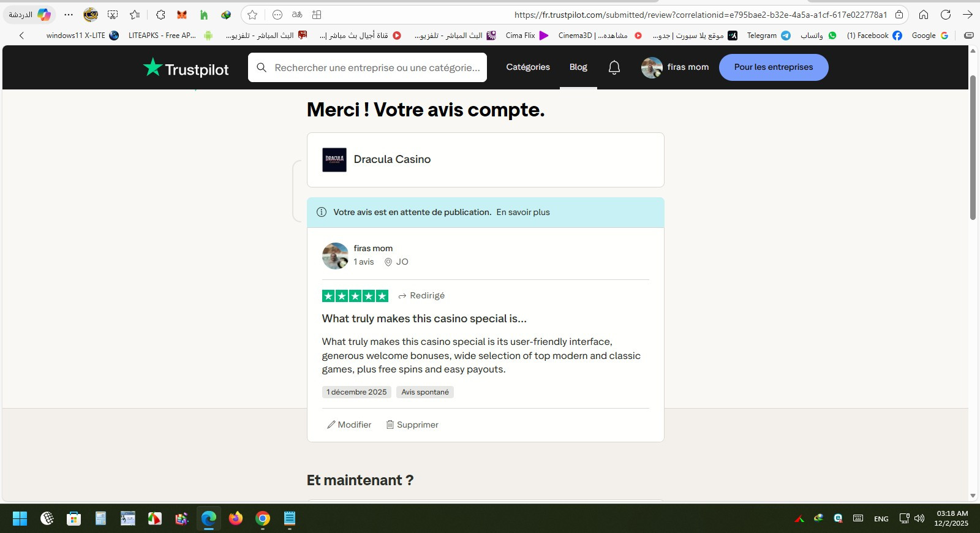The height and width of the screenshot is (533, 980).
Task: View site information lock icon
Action: (899, 15)
